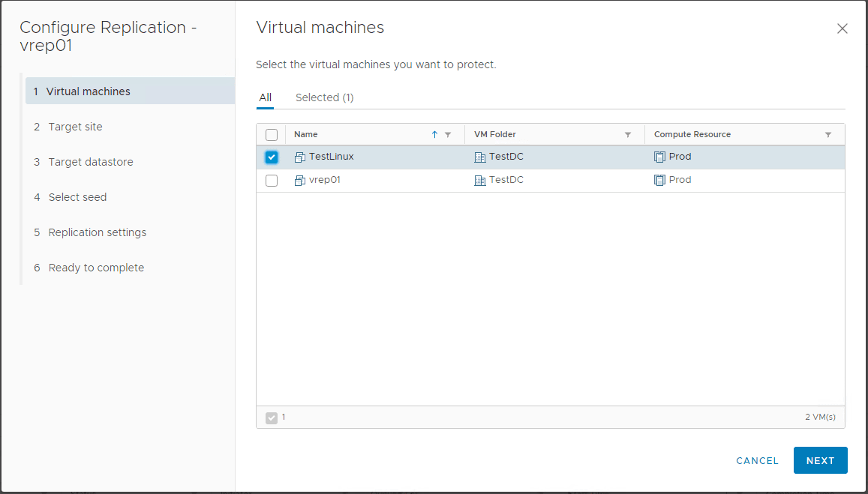Go to the Target site step
Viewport: 868px width, 494px height.
(75, 127)
